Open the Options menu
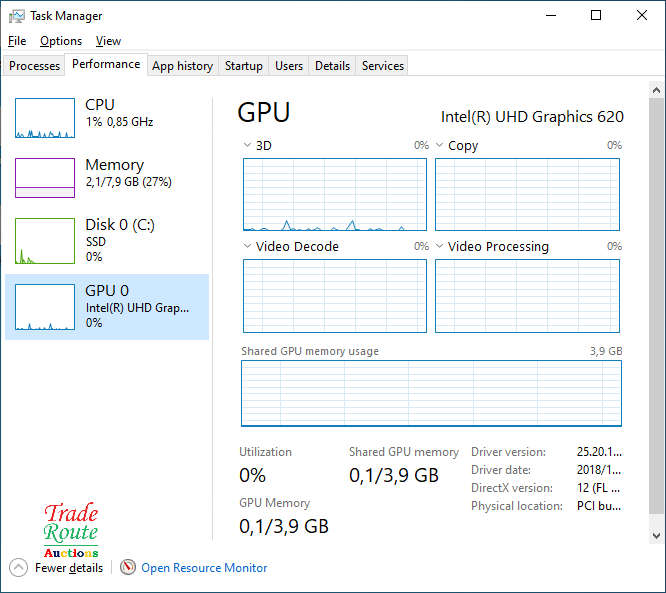The height and width of the screenshot is (593, 666). click(x=61, y=41)
